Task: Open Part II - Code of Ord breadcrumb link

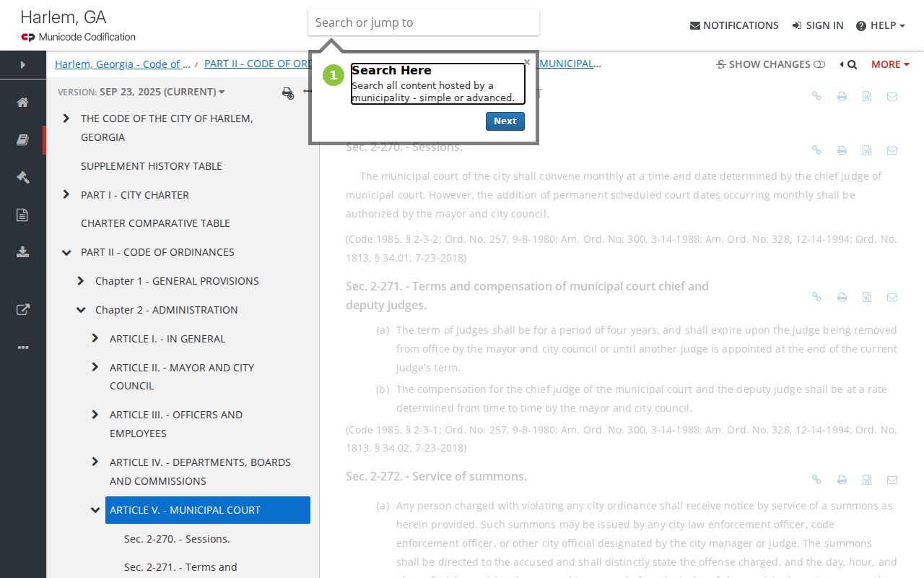Action: [x=258, y=64]
